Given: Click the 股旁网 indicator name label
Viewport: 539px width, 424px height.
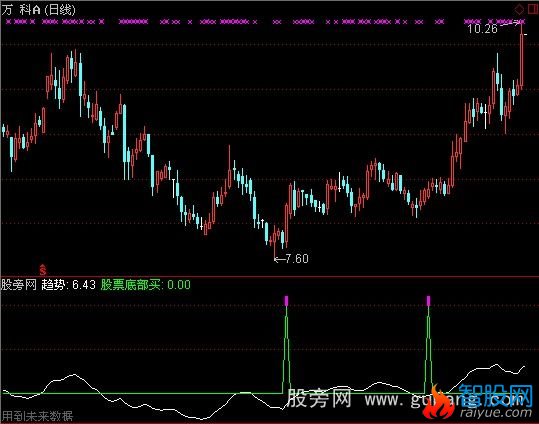Looking at the screenshot, I should [19, 285].
